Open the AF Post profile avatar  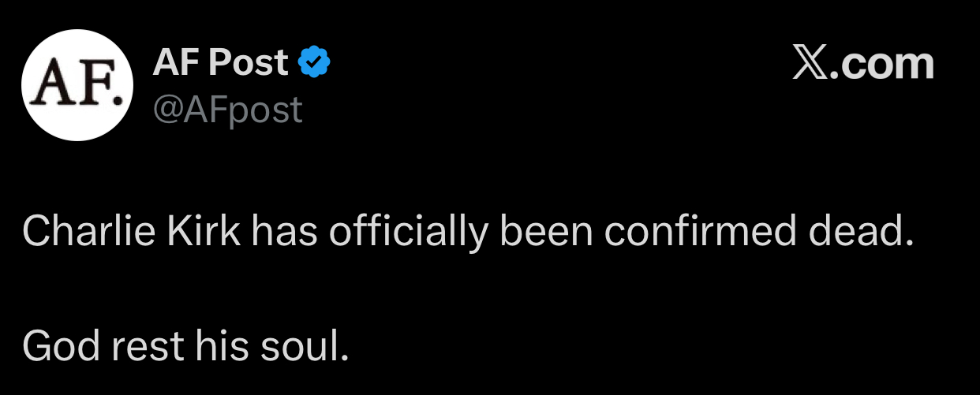click(77, 85)
